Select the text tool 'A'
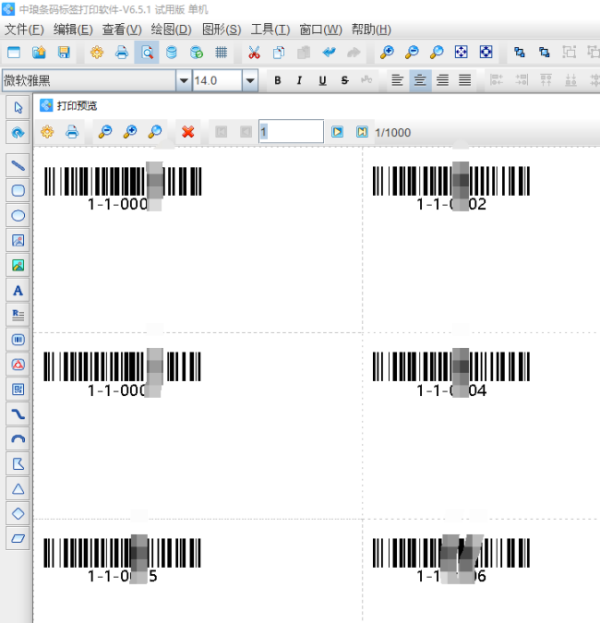Screen dimensions: 600x623 point(17,290)
